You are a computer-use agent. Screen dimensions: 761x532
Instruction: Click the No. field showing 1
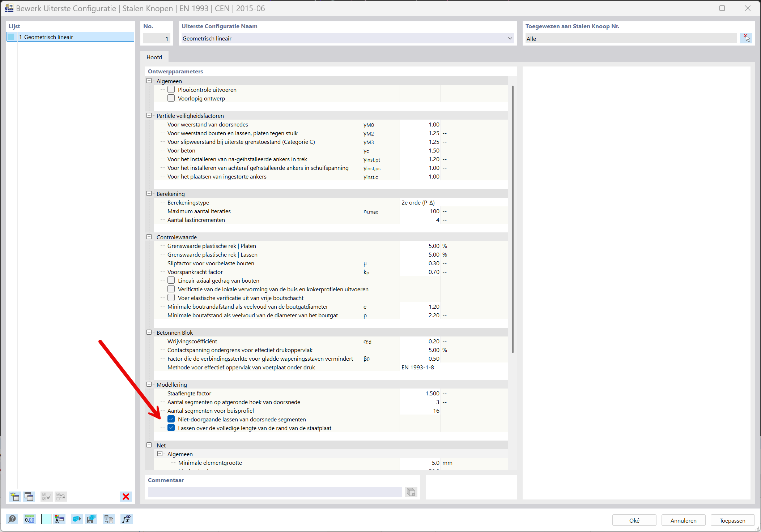(157, 38)
